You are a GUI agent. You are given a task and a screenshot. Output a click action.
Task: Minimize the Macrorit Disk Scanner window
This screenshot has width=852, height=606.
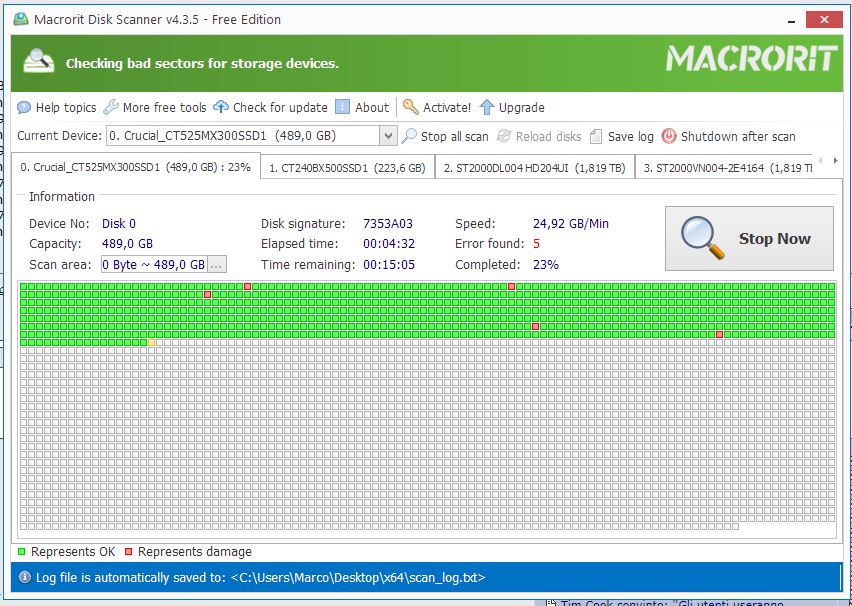click(x=791, y=21)
